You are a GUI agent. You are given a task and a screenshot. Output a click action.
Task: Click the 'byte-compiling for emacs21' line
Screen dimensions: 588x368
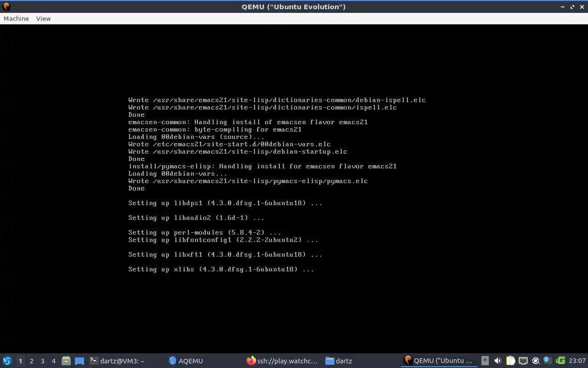click(x=215, y=129)
